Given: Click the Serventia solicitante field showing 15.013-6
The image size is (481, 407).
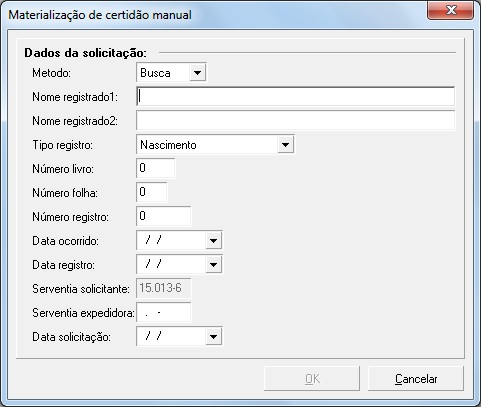Looking at the screenshot, I should click(164, 288).
